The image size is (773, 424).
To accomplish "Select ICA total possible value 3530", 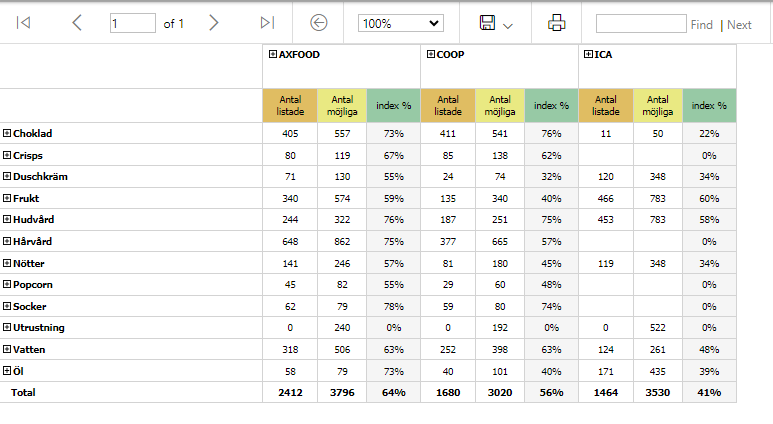I will click(658, 392).
